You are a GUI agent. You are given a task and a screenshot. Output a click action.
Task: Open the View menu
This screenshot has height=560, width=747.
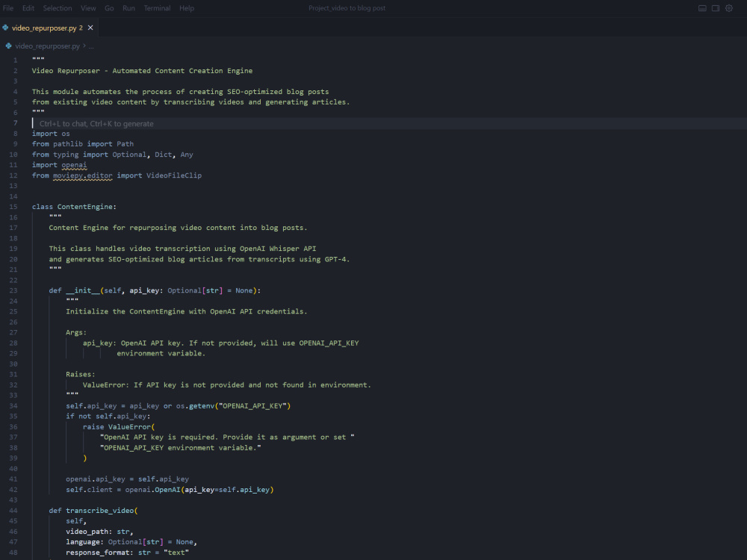(88, 8)
